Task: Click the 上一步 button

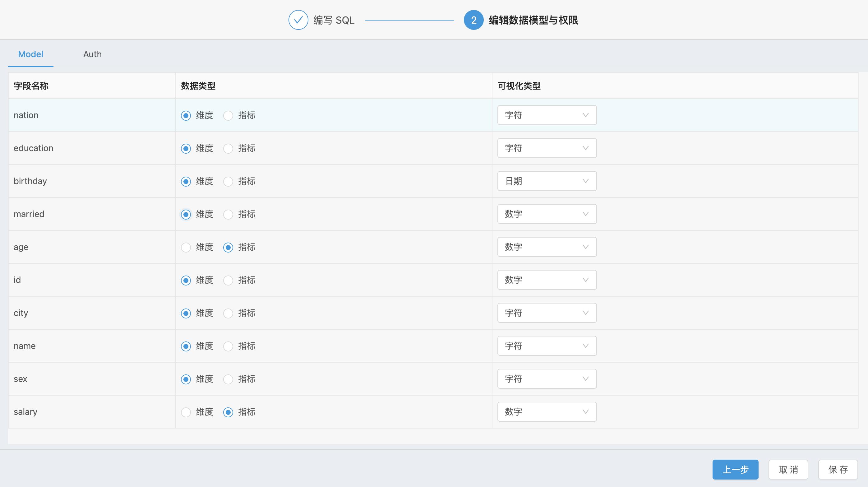Action: pos(736,469)
